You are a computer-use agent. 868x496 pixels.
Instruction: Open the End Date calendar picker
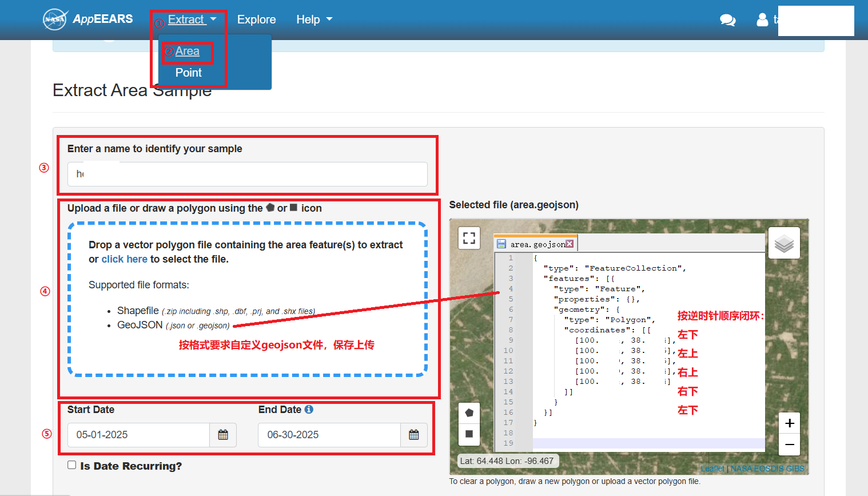(414, 435)
